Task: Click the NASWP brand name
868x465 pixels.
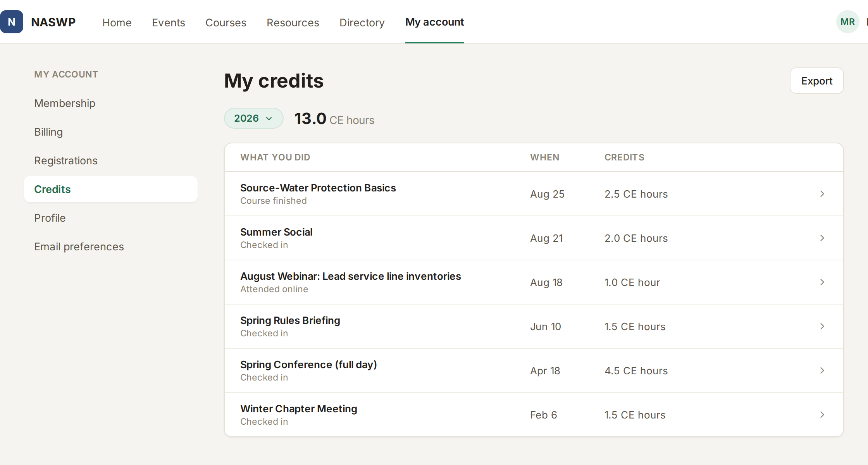Action: 53,22
